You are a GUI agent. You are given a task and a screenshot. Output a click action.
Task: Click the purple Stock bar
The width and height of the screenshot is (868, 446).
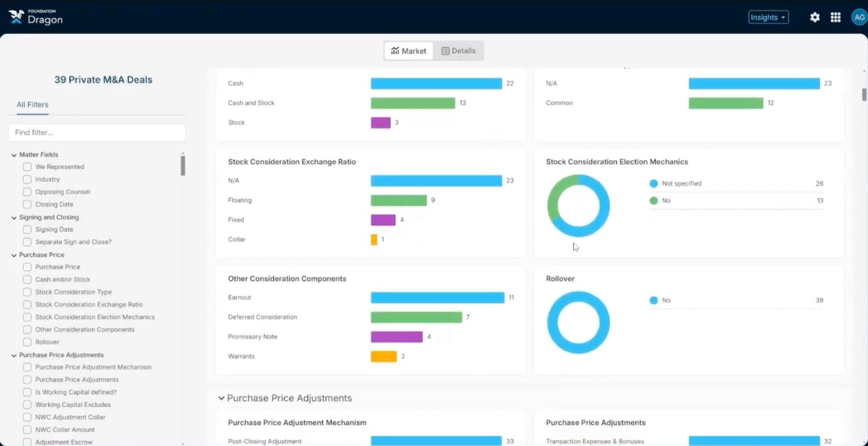click(x=380, y=122)
